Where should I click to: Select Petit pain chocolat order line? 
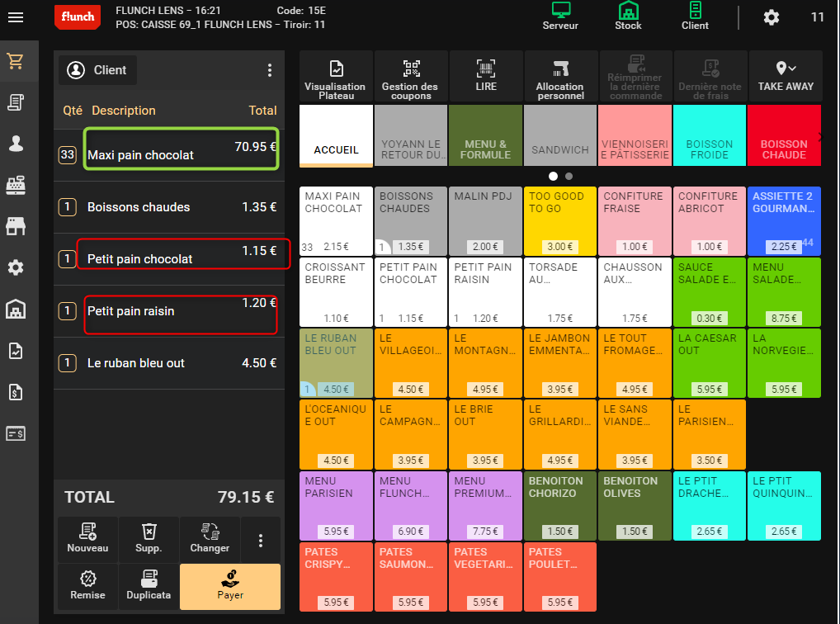[169, 259]
